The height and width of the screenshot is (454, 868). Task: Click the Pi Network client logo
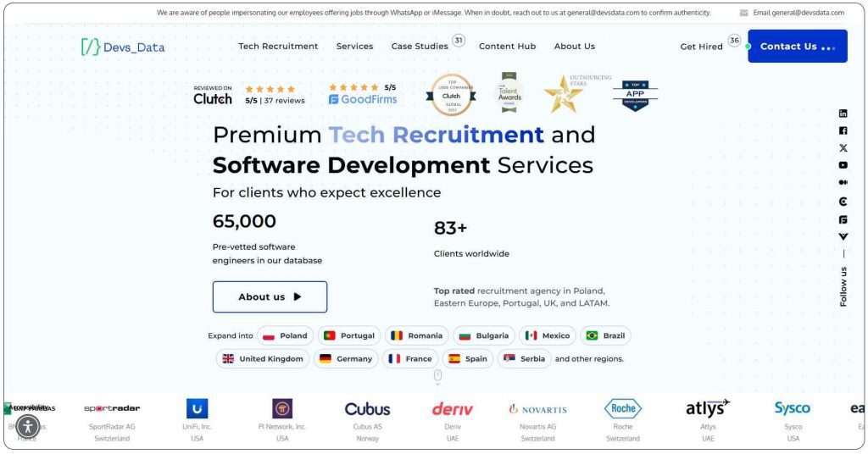[x=282, y=408]
